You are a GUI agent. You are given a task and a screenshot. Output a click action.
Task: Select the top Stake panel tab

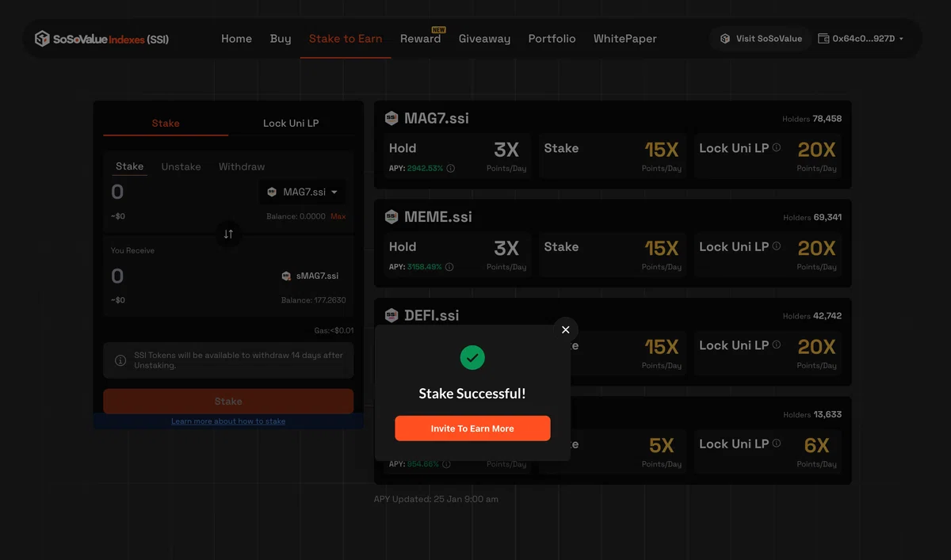point(166,124)
